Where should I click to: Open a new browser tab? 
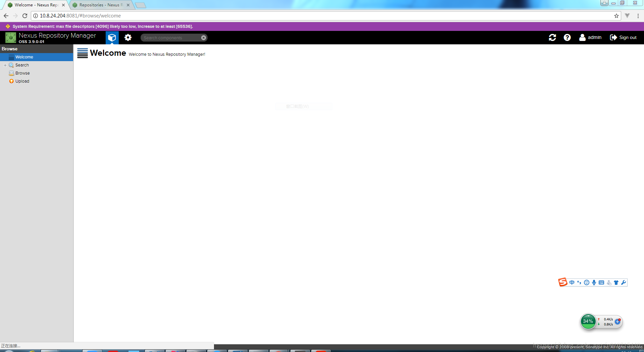coord(141,5)
